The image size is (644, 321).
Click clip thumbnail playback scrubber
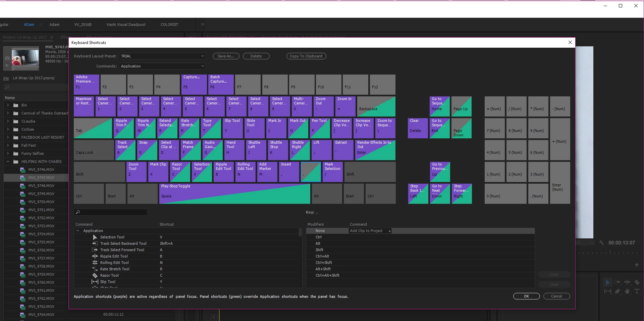13,69
